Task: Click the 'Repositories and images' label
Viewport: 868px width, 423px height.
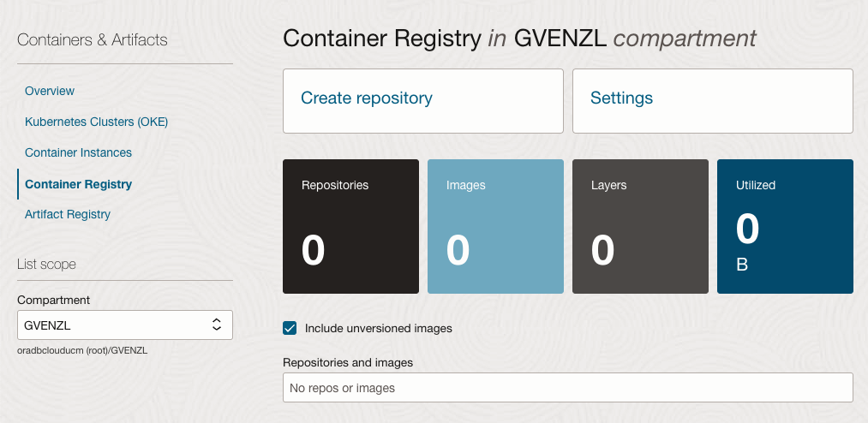Action: [348, 363]
